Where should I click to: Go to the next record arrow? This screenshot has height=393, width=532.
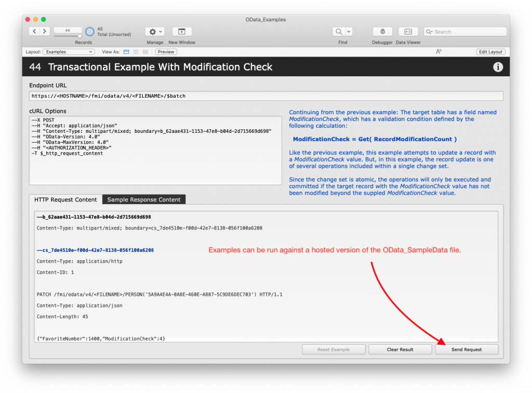45,32
